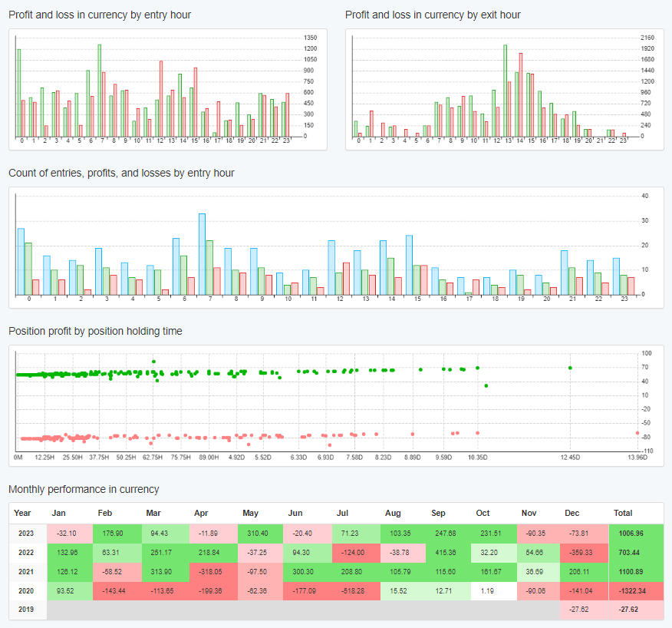
Task: Click the tallest blue bar at entry hour 7
Action: (202, 253)
